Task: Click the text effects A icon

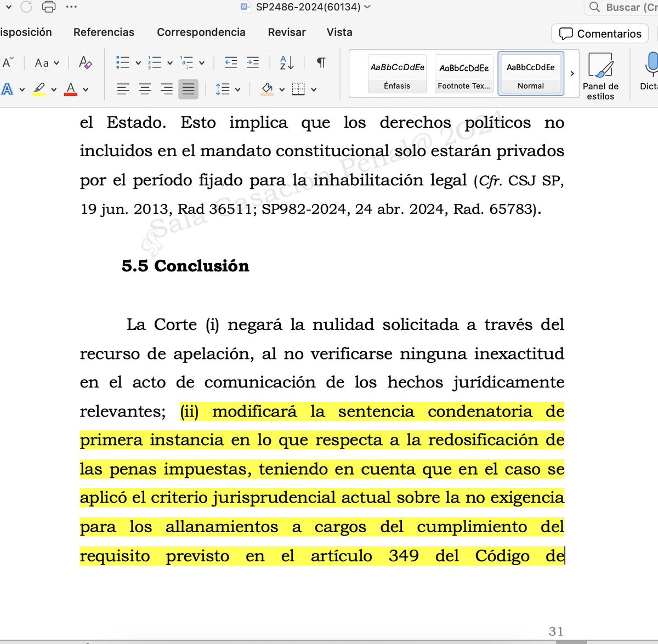Action: click(7, 89)
